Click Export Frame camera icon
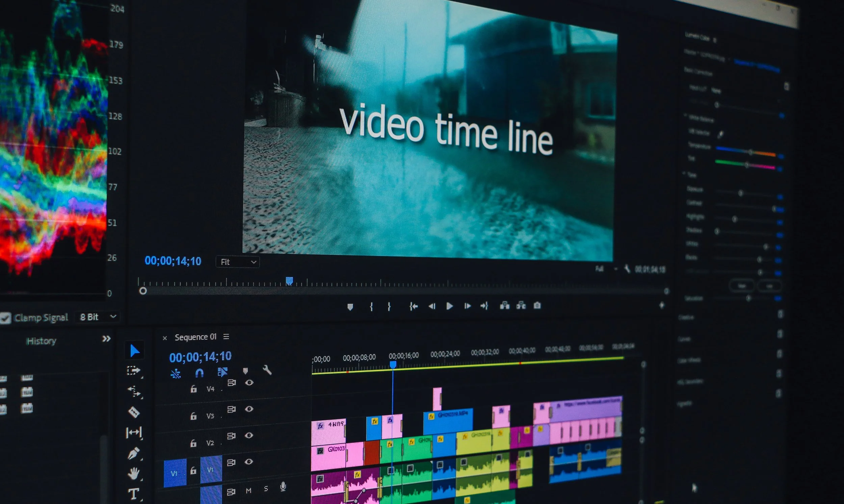Image resolution: width=844 pixels, height=504 pixels. click(537, 306)
